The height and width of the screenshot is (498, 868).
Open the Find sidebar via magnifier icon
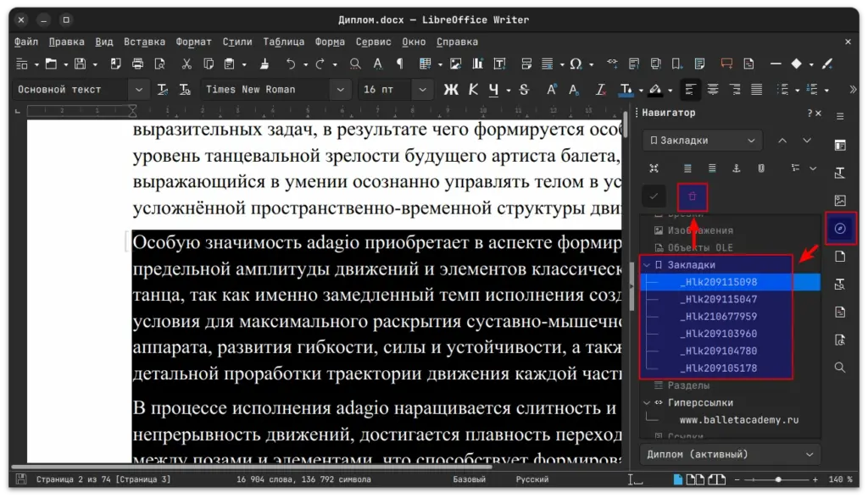point(839,368)
